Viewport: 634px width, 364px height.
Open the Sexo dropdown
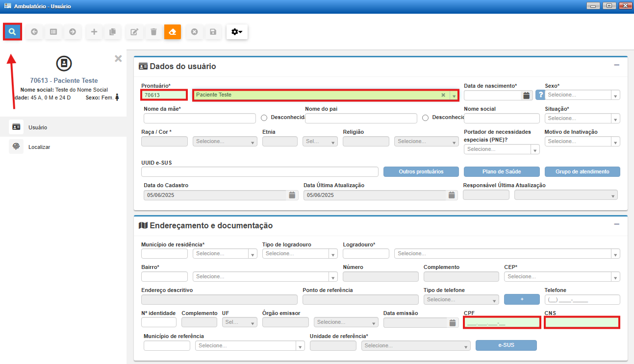pyautogui.click(x=582, y=95)
